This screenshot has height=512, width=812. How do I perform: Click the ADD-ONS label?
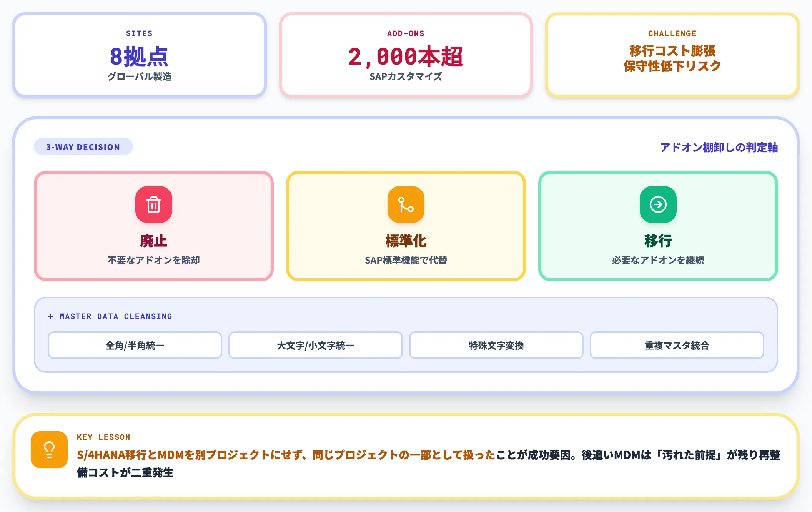click(x=406, y=33)
